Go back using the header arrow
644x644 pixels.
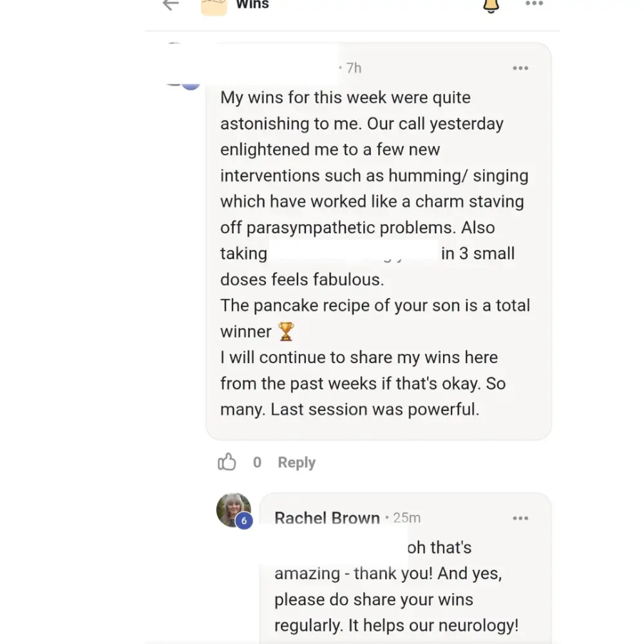coord(171,5)
